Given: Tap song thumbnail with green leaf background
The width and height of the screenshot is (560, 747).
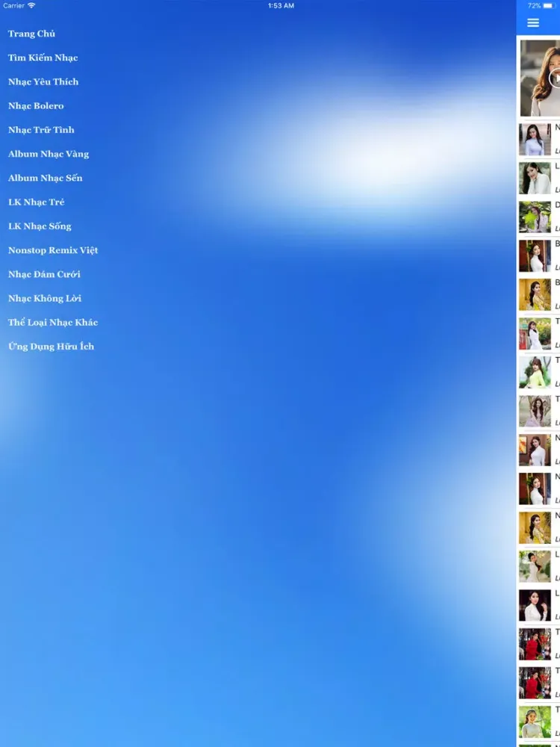Looking at the screenshot, I should pyautogui.click(x=535, y=217).
